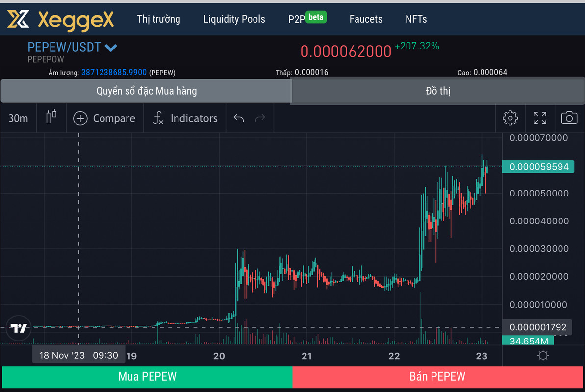Redo the chart action
Screen dimensions: 585x392
pyautogui.click(x=260, y=118)
